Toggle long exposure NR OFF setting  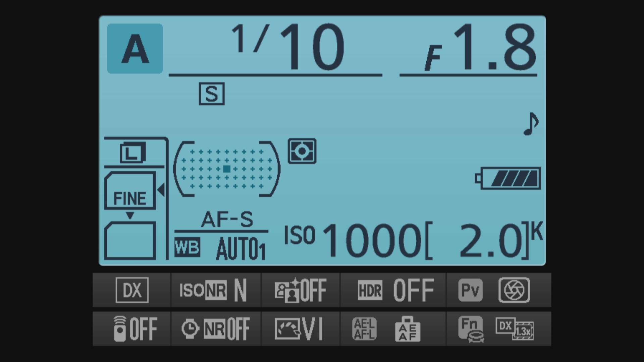click(216, 329)
